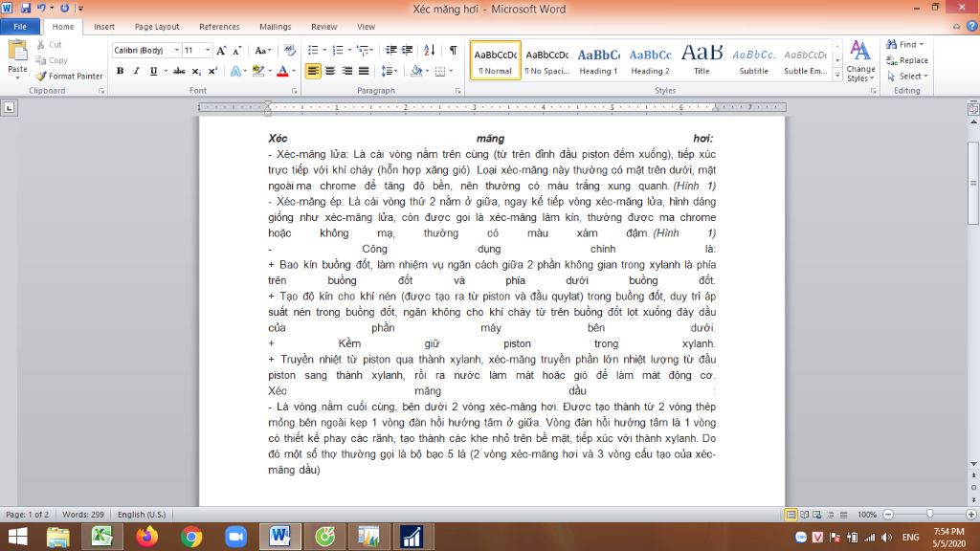Open the font name Calibri dropdown

177,50
